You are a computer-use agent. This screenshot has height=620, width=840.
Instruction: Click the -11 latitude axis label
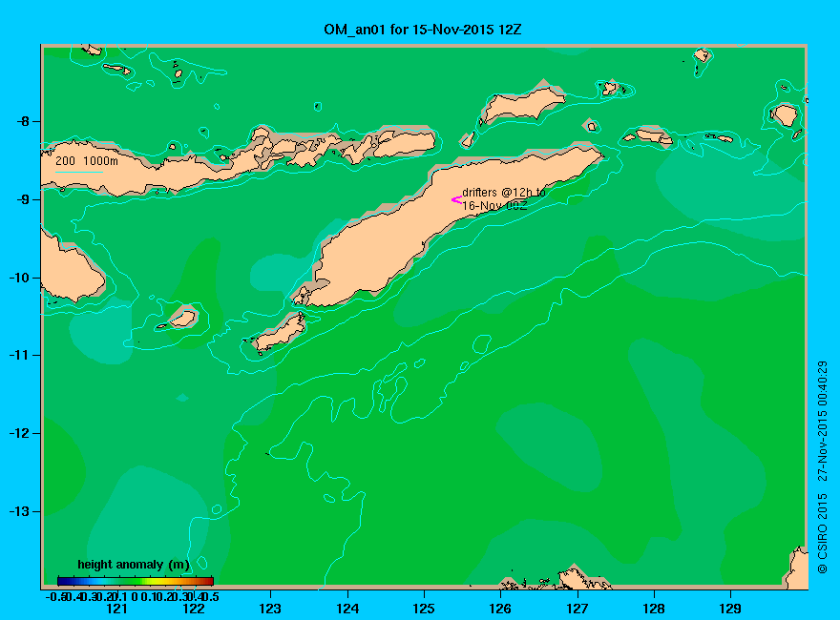tap(20, 355)
